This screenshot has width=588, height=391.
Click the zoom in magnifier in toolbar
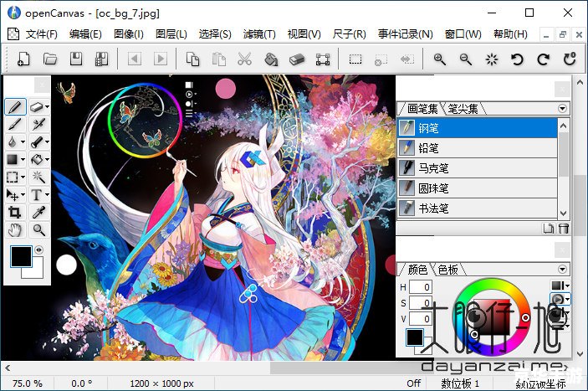pyautogui.click(x=440, y=59)
